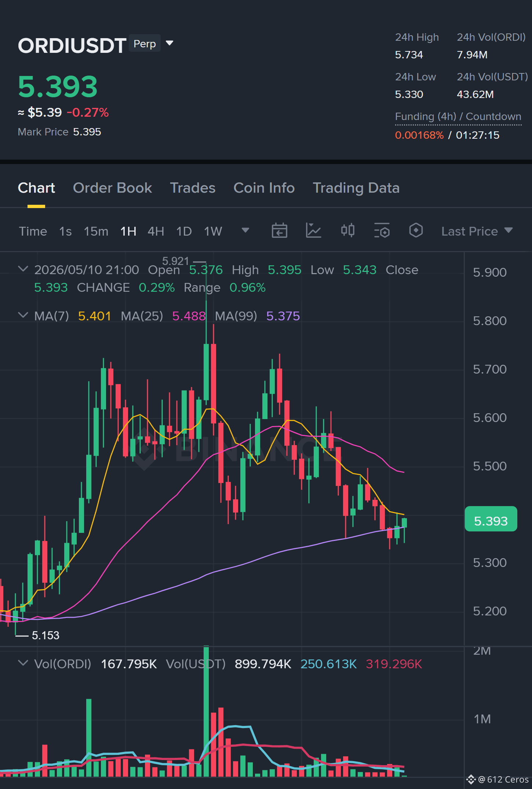Switch to the Trading Data tab
Screen dimensions: 532x789
(x=356, y=188)
